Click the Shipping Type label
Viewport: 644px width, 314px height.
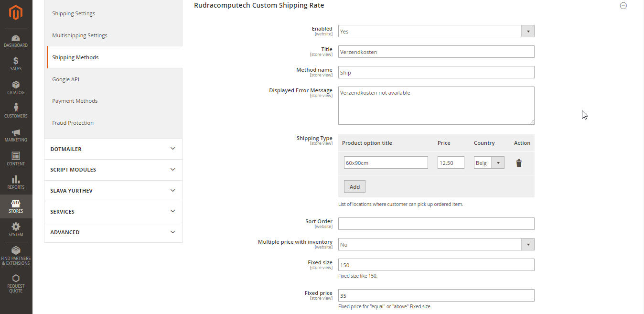[314, 138]
